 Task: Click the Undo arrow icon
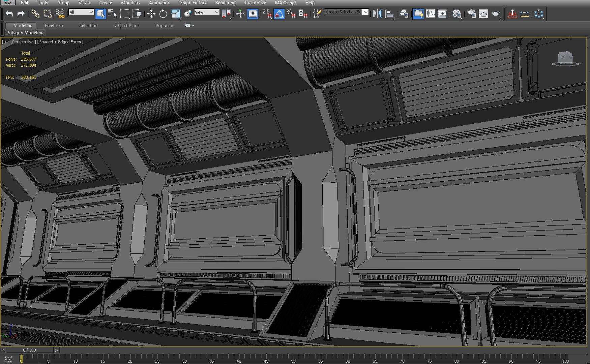tap(9, 14)
